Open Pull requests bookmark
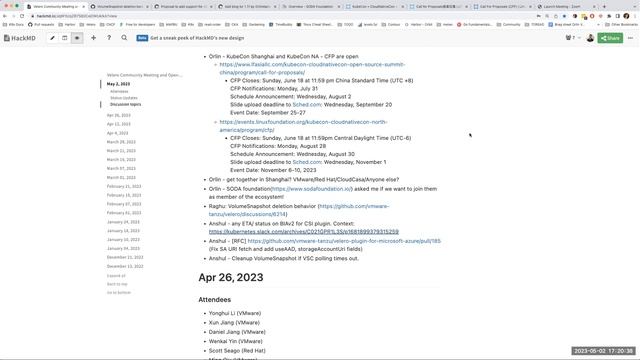Viewport: 640px width, 360px height. pos(41,24)
